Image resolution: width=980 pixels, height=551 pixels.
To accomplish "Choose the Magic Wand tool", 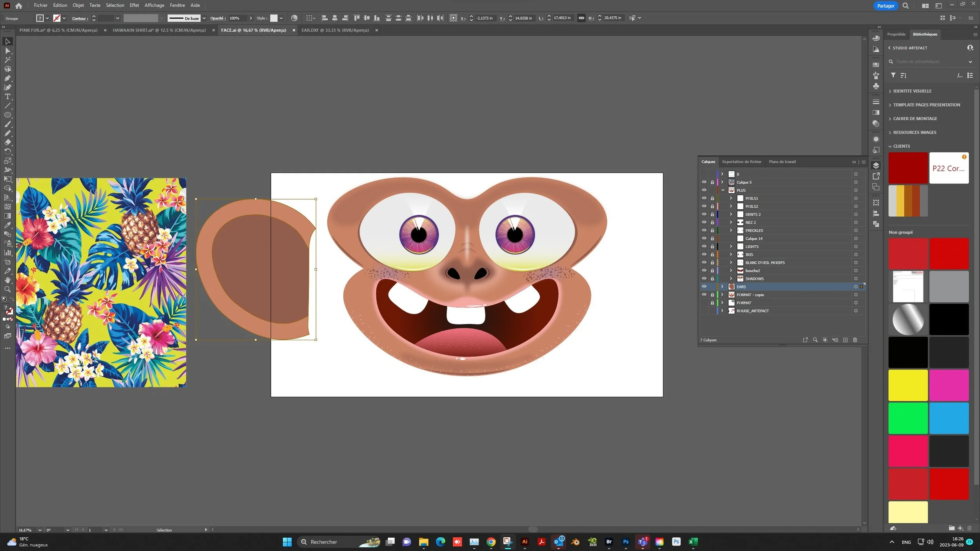I will [x=7, y=60].
